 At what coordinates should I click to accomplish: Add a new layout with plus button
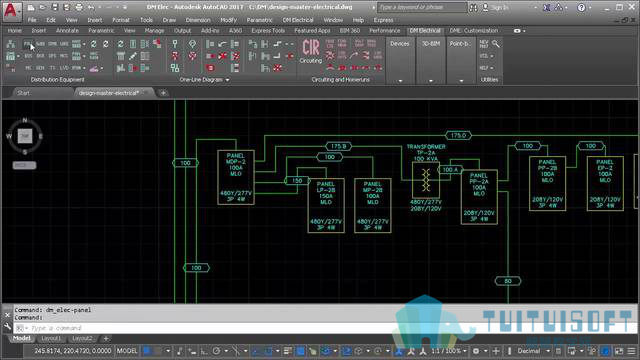[x=106, y=339]
